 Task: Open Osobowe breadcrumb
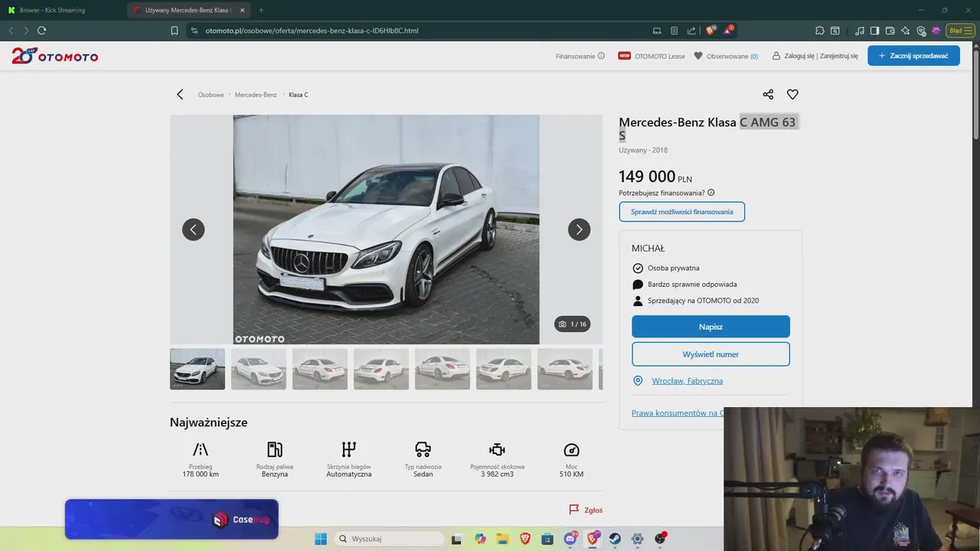pyautogui.click(x=211, y=95)
